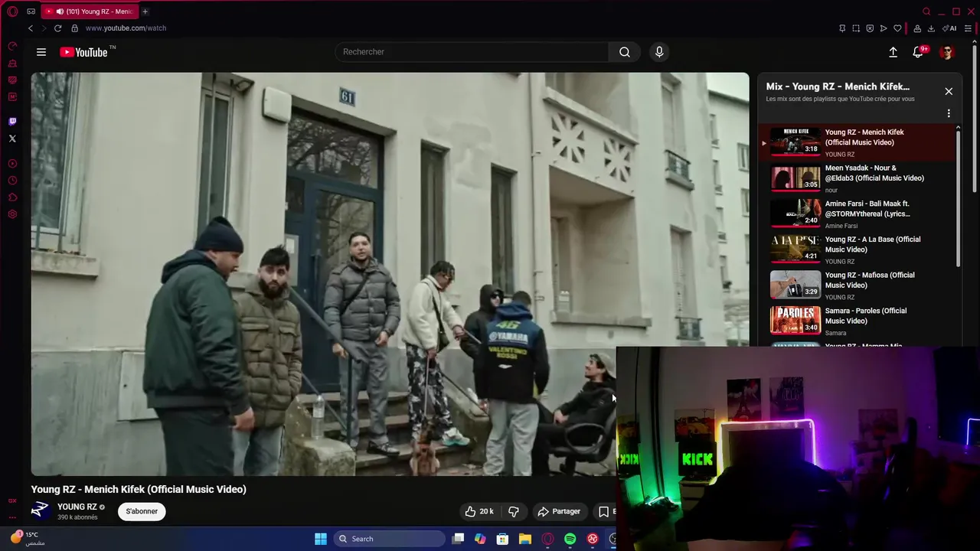Open the ad blocker shield icon
Screen dimensions: 980x551
point(870,28)
